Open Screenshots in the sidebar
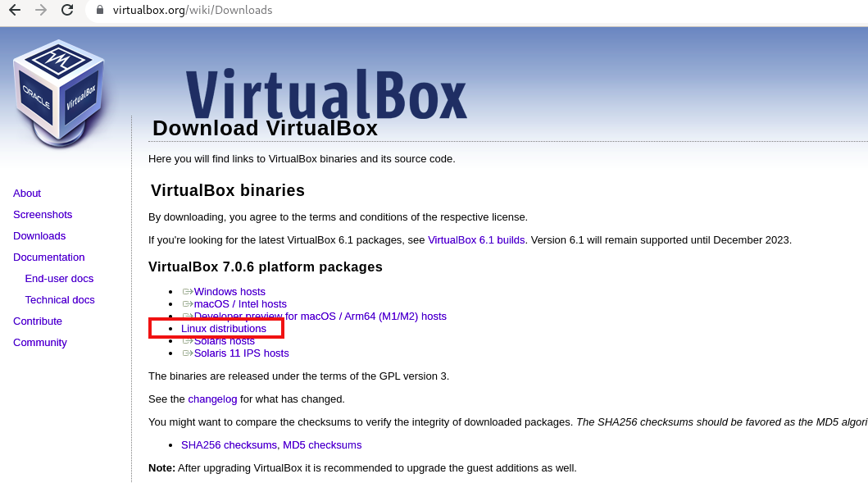This screenshot has height=483, width=868. pyautogui.click(x=43, y=214)
